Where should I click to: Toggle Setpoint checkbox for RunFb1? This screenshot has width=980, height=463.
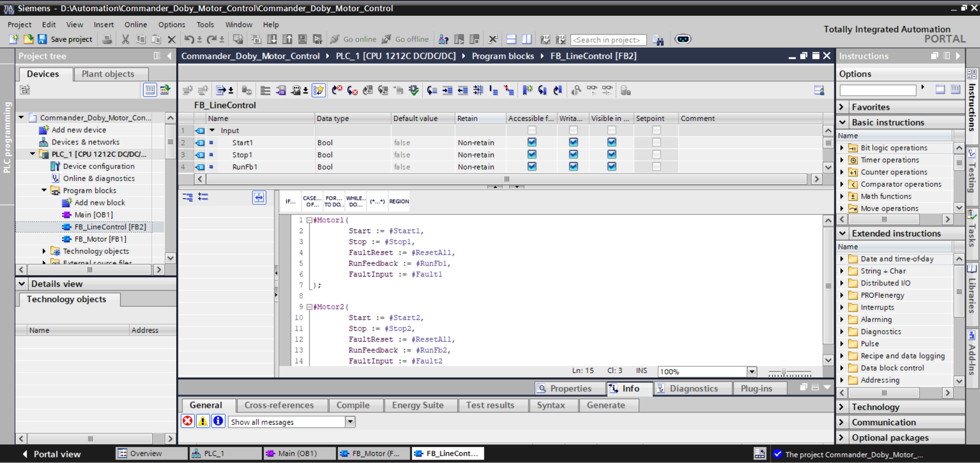[657, 166]
